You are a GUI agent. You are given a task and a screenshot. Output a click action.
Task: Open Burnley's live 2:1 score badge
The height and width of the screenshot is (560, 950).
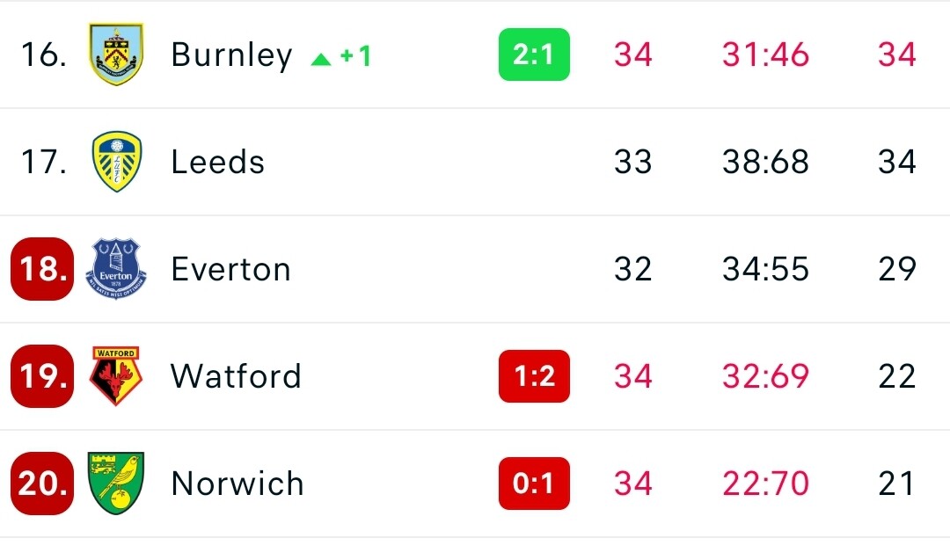coord(534,55)
